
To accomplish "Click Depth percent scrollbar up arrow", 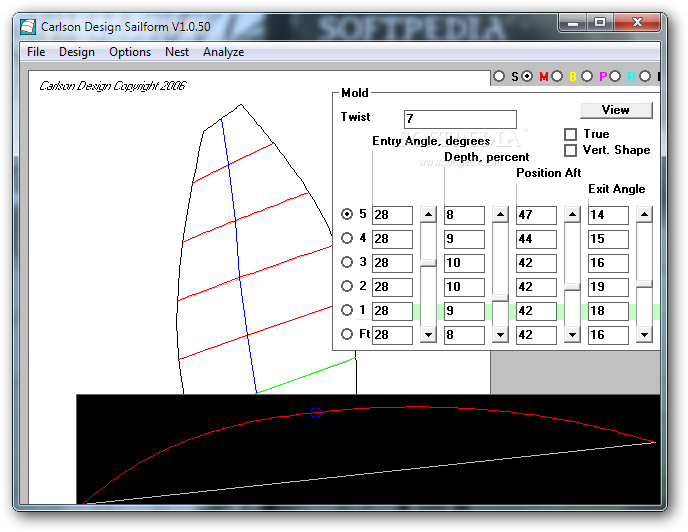I will tap(500, 215).
